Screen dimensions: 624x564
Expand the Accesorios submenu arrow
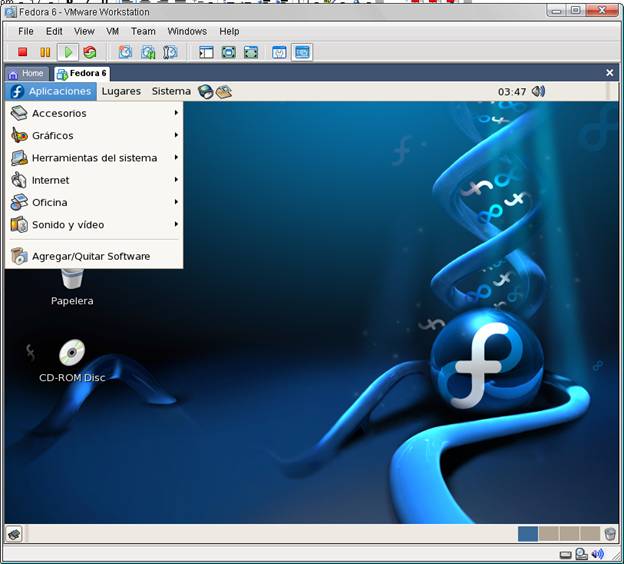[176, 113]
